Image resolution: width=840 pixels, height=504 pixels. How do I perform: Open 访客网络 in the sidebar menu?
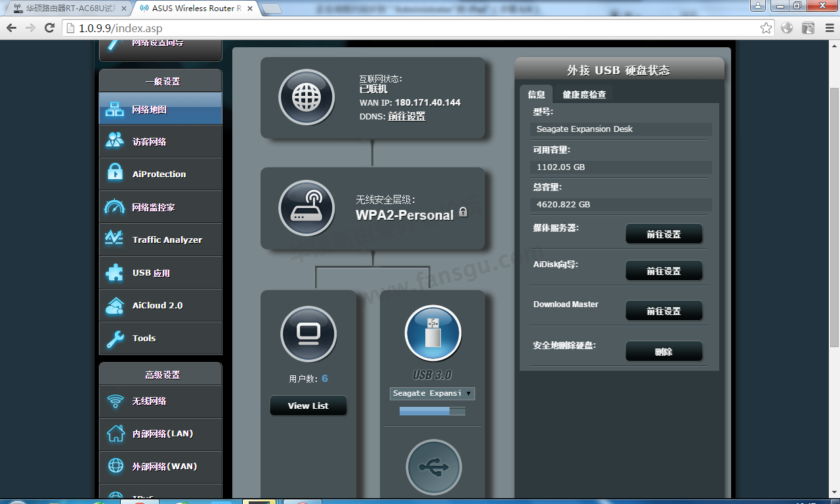(161, 142)
